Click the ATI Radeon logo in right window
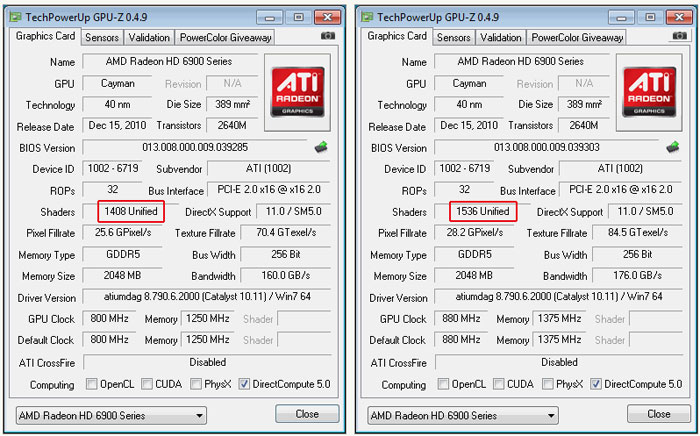This screenshot has height=436, width=700. [x=650, y=92]
